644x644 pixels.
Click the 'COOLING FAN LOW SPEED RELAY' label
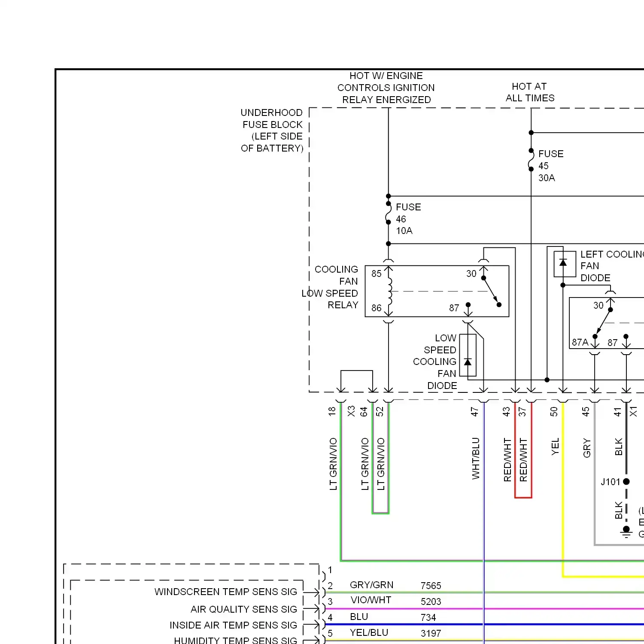(x=330, y=287)
